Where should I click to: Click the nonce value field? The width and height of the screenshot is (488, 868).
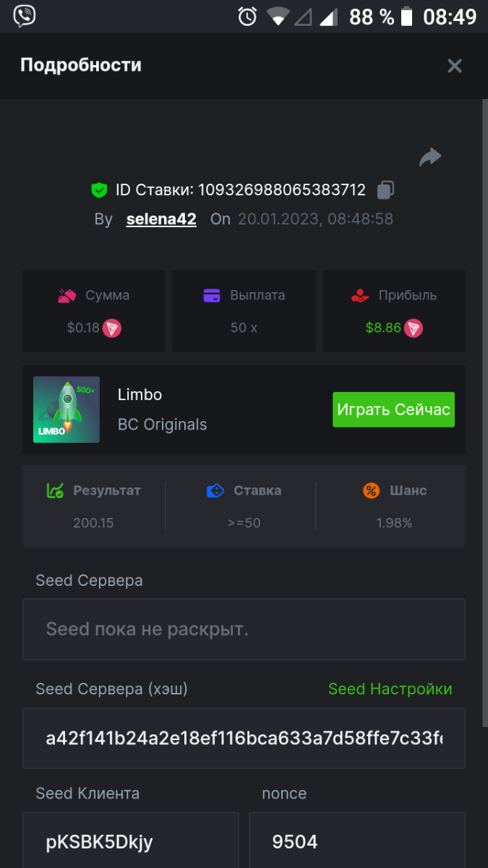click(x=356, y=841)
